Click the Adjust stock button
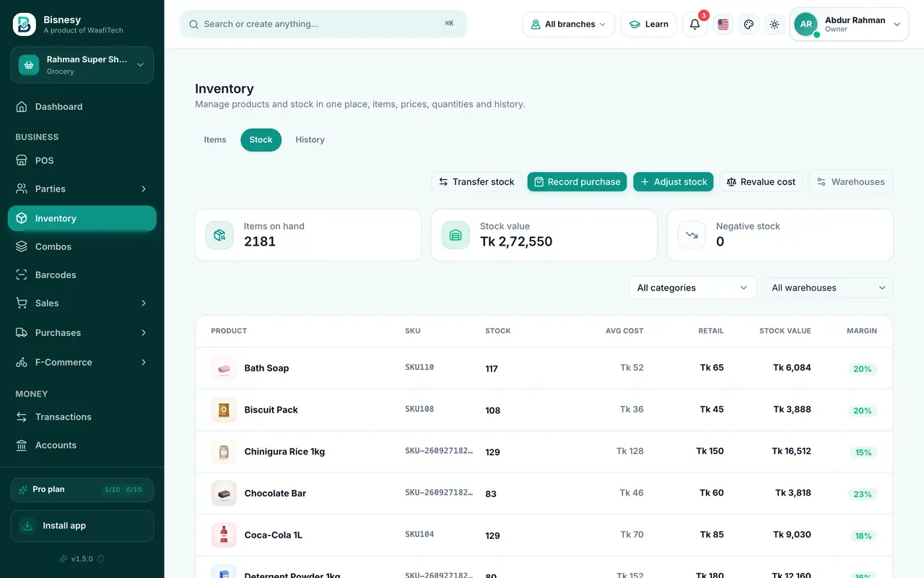924x578 pixels. (673, 181)
